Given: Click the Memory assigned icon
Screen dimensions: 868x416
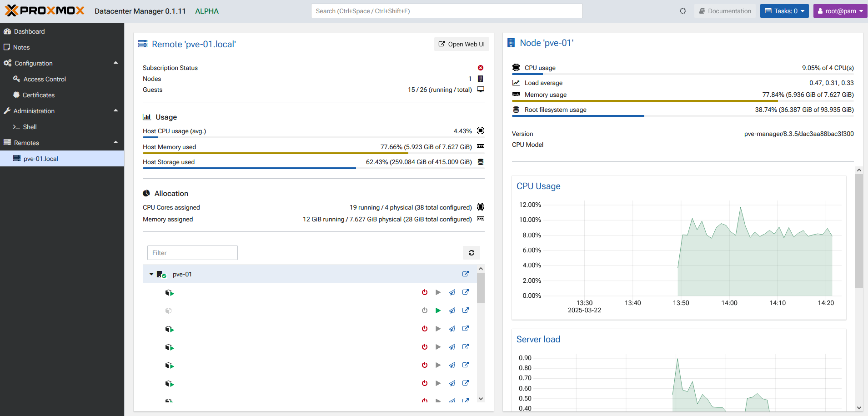Looking at the screenshot, I should pos(481,219).
